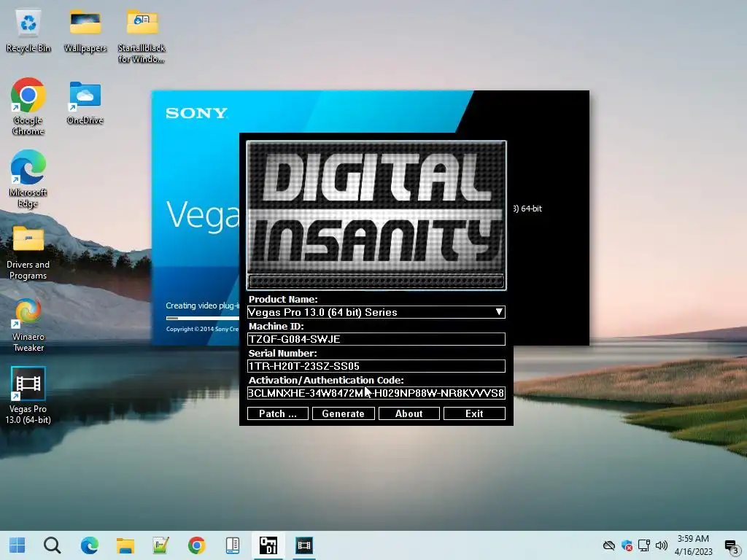The image size is (747, 560).
Task: Click the '64-bit' text on splash
Action: tap(531, 209)
